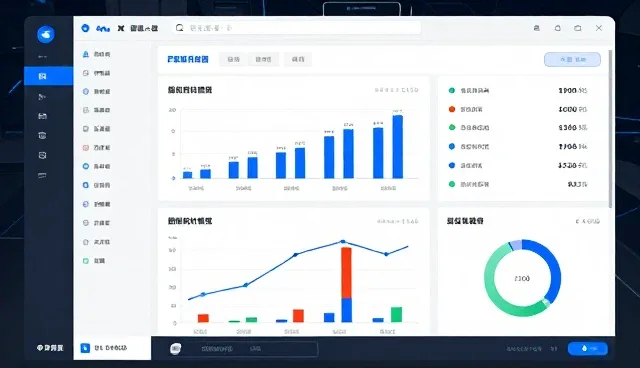This screenshot has width=640, height=368.
Task: Click the number in the donut chart center
Action: (x=522, y=279)
